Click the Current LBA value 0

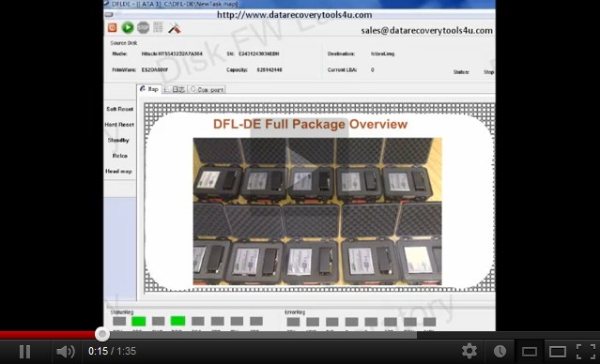[373, 70]
